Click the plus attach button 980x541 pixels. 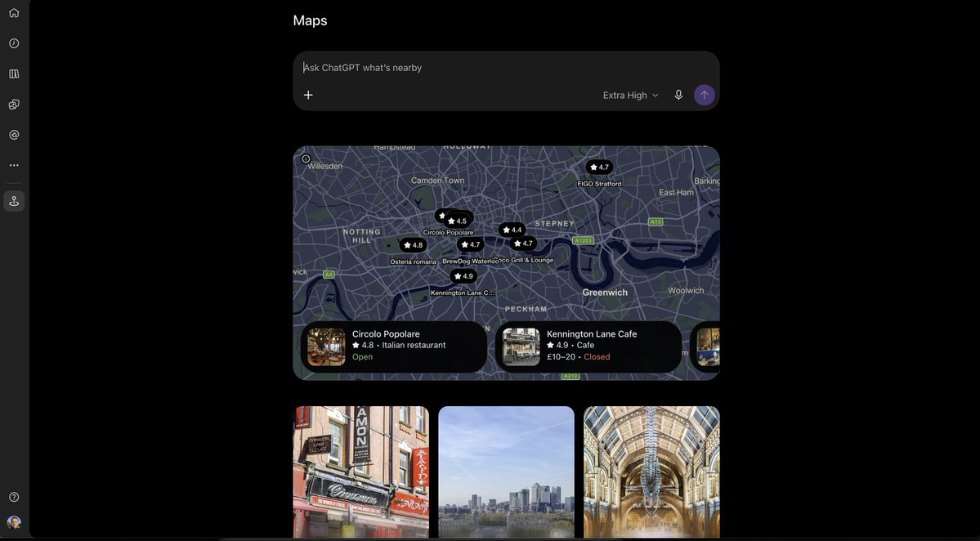308,95
